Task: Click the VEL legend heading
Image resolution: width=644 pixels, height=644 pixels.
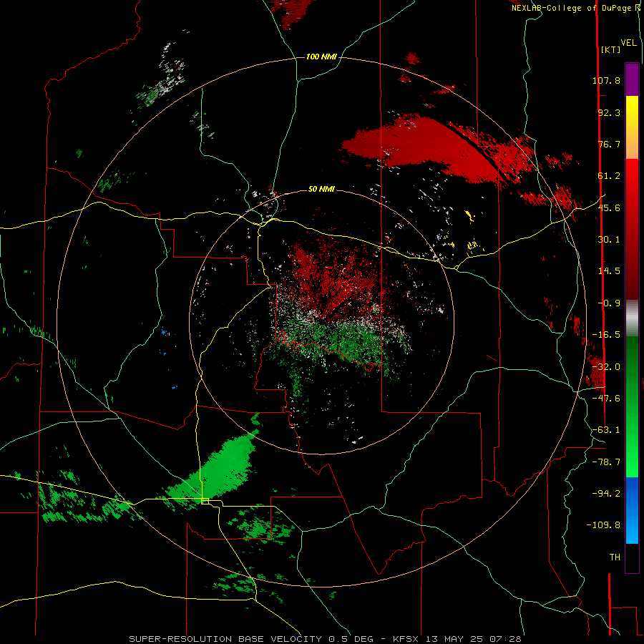Action: [x=628, y=43]
